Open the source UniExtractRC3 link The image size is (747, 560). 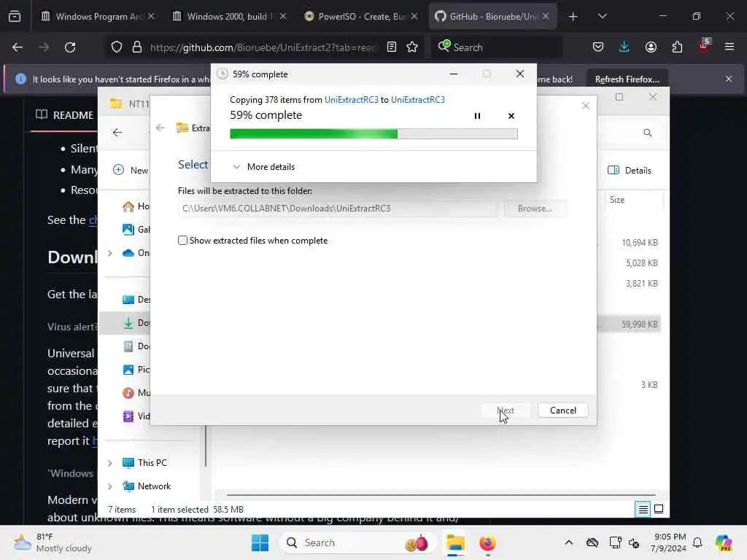pyautogui.click(x=351, y=99)
